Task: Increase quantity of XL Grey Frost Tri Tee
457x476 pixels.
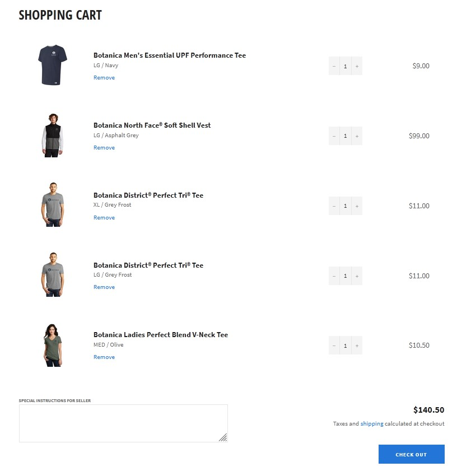Action: pos(357,206)
